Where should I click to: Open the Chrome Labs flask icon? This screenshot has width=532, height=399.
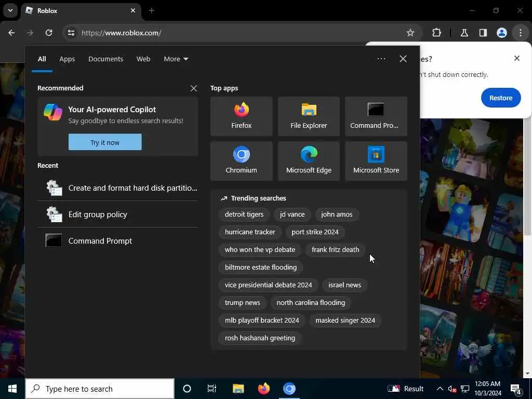pyautogui.click(x=464, y=33)
